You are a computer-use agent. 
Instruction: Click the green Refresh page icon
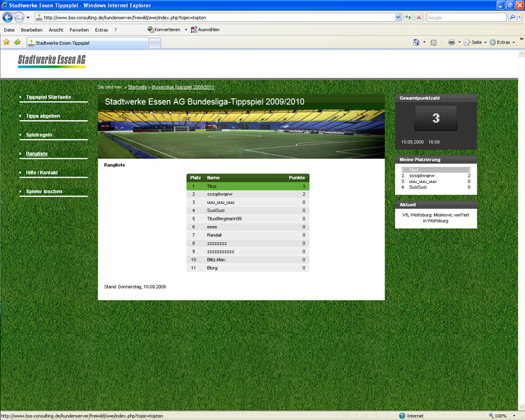point(408,18)
